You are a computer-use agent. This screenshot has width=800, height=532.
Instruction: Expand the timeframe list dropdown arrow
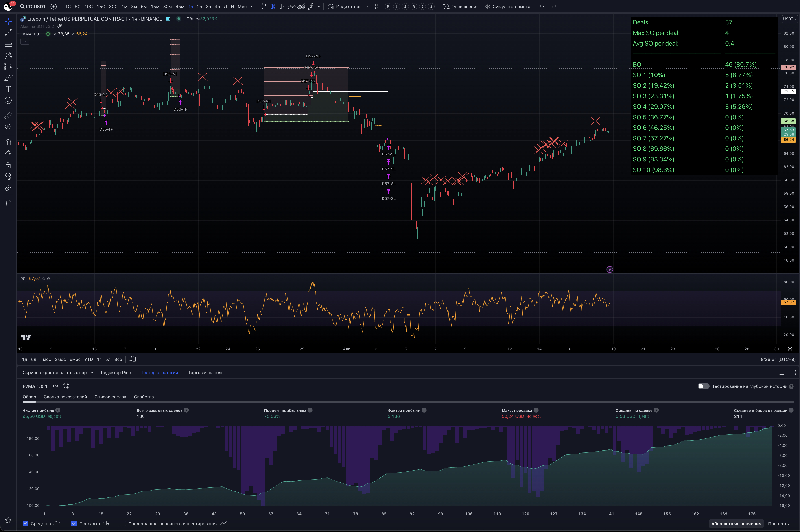pos(252,7)
